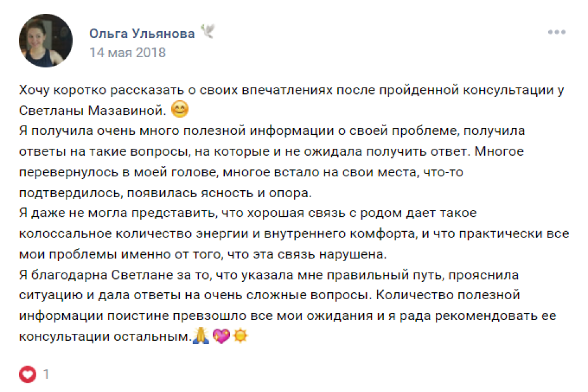Click the praying hands emoji
The width and height of the screenshot is (588, 392).
point(201,336)
